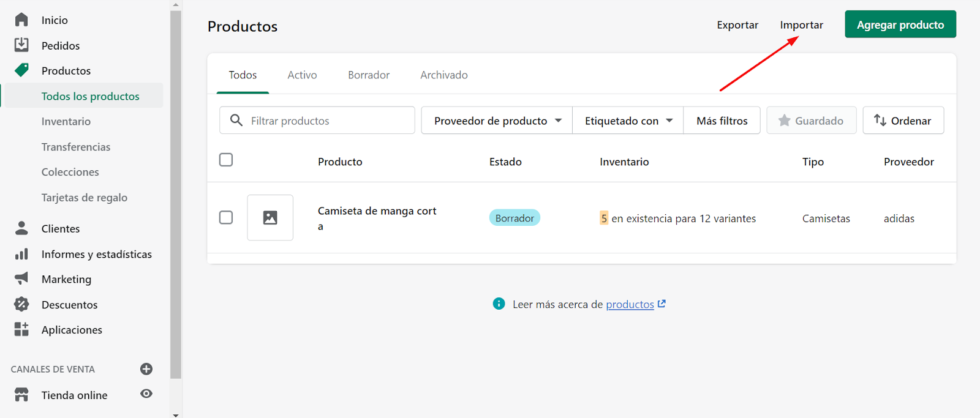Click the Filtrar productos search field
This screenshot has width=980, height=418.
[317, 121]
